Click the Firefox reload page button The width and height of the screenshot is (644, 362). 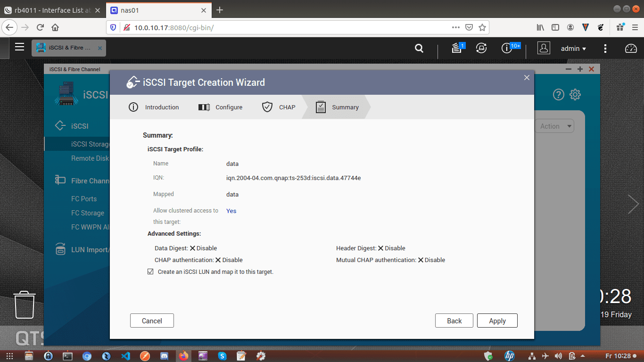coord(40,27)
